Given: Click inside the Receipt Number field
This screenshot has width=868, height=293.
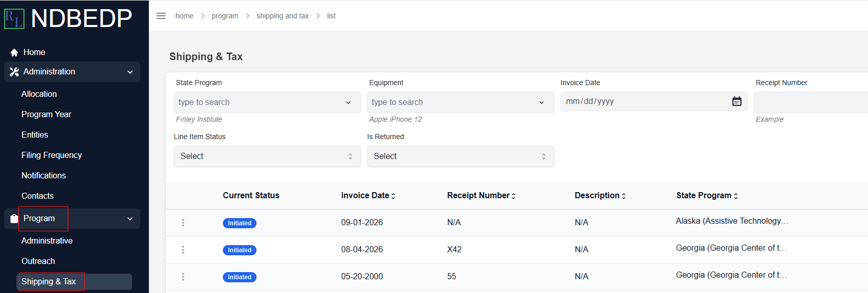Looking at the screenshot, I should pos(811,102).
